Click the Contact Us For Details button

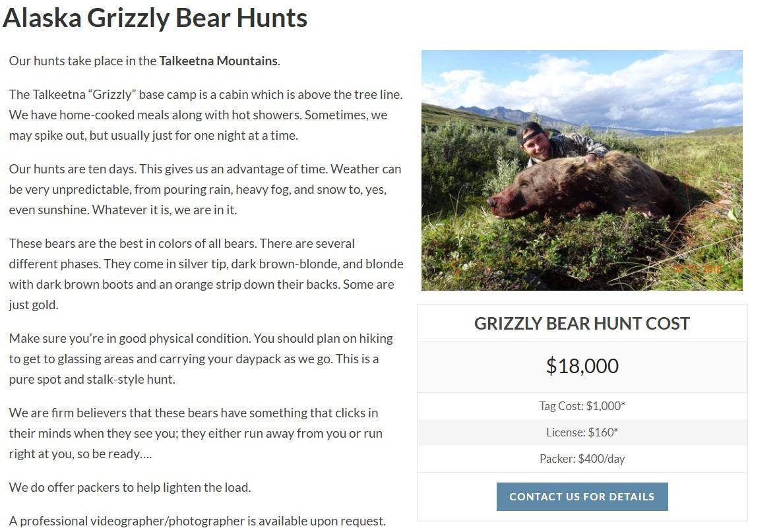(x=582, y=496)
